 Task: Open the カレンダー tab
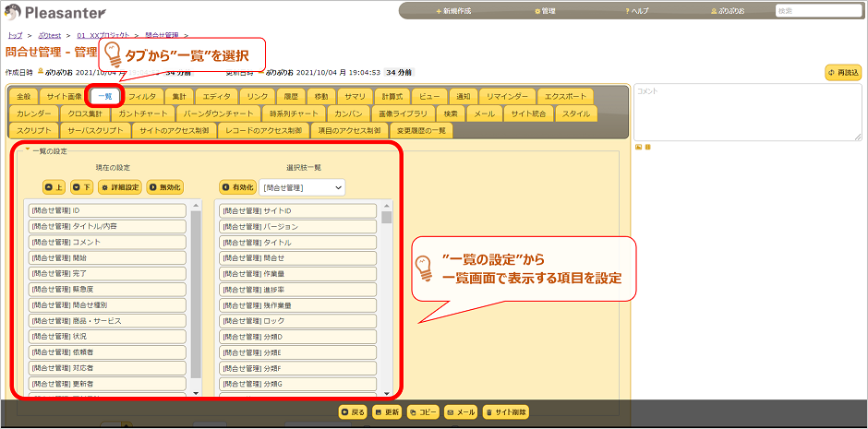click(33, 113)
